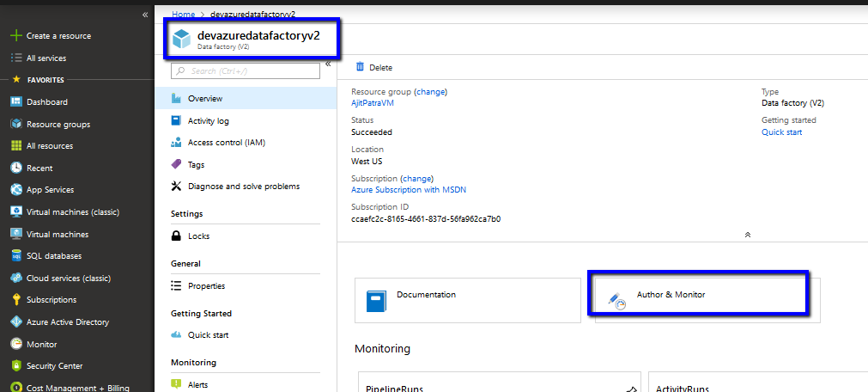Click the Resource groups cube icon

15,124
